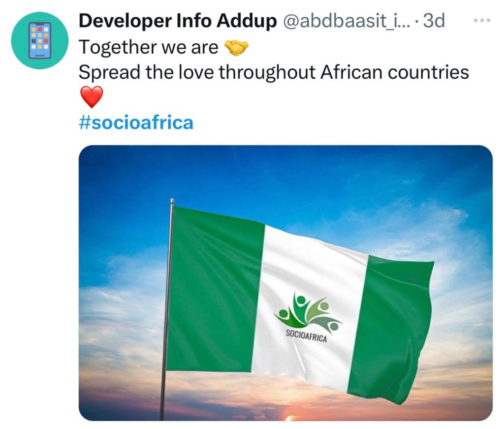Click the phone graphic inside the avatar
The height and width of the screenshot is (429, 504).
tap(40, 40)
